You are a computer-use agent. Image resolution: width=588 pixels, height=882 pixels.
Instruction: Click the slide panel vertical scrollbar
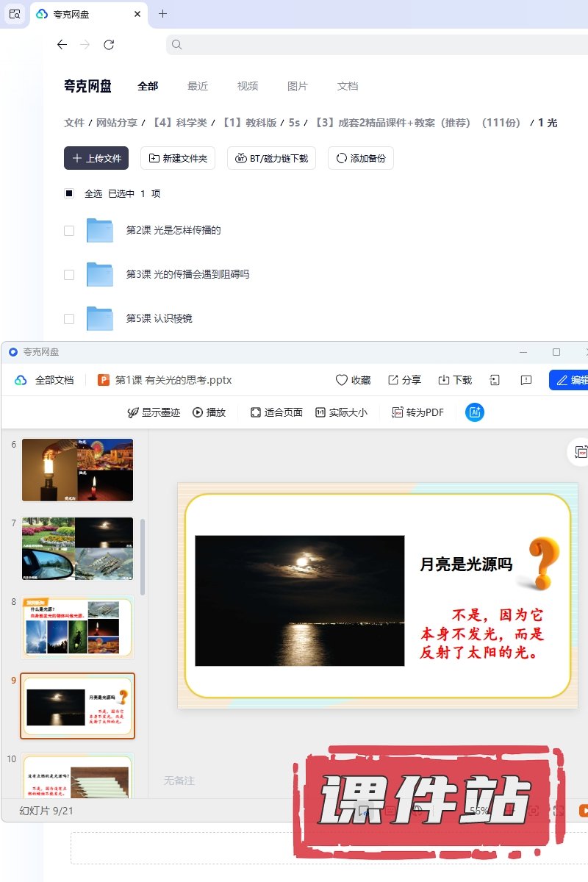coord(143,556)
